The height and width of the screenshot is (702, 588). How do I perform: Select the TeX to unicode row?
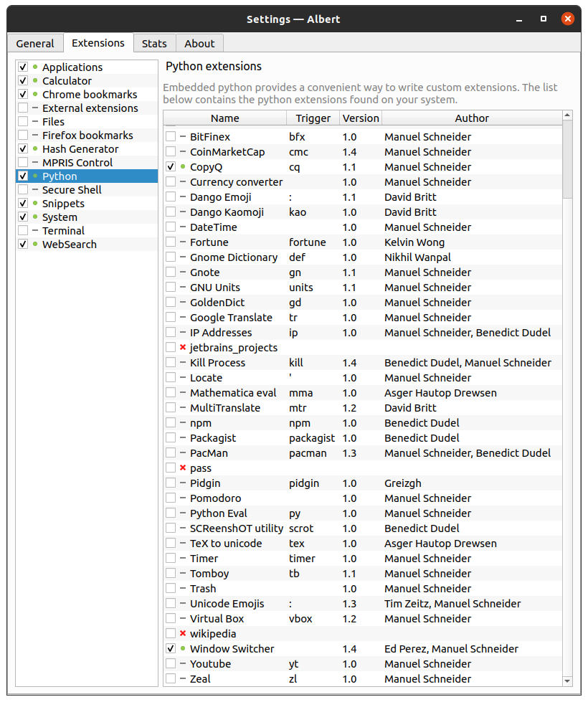pyautogui.click(x=363, y=544)
